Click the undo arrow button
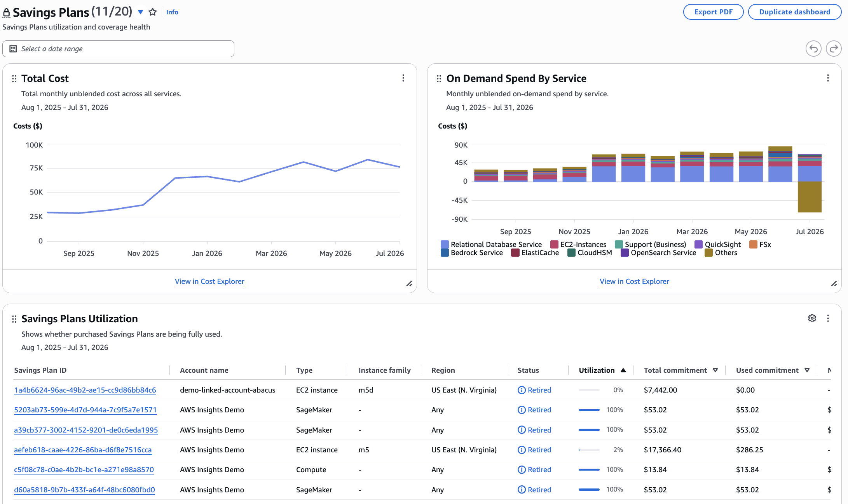The width and height of the screenshot is (848, 504). 813,49
